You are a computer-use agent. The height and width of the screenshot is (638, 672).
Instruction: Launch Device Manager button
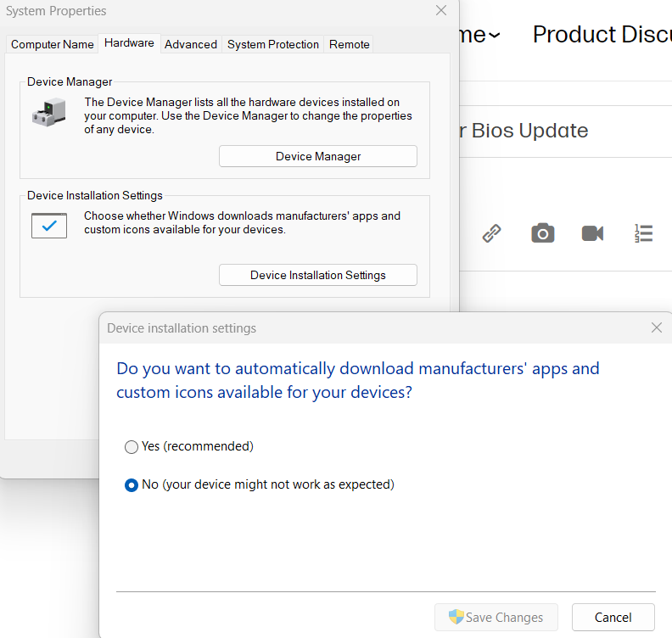pyautogui.click(x=318, y=156)
